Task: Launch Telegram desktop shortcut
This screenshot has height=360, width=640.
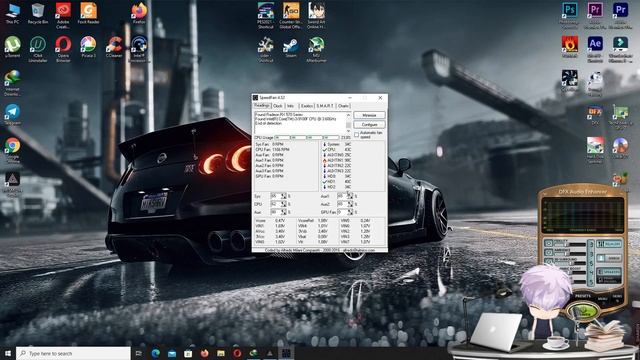Action: (12, 114)
